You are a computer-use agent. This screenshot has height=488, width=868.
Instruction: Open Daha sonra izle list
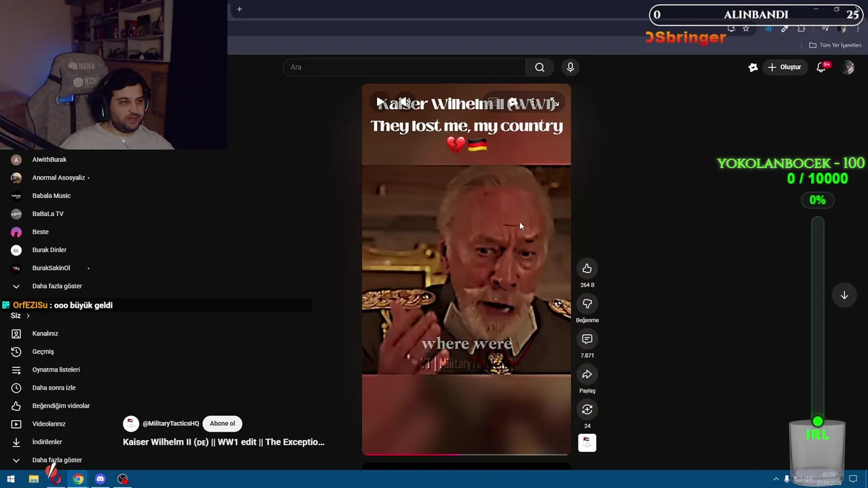pyautogui.click(x=54, y=388)
